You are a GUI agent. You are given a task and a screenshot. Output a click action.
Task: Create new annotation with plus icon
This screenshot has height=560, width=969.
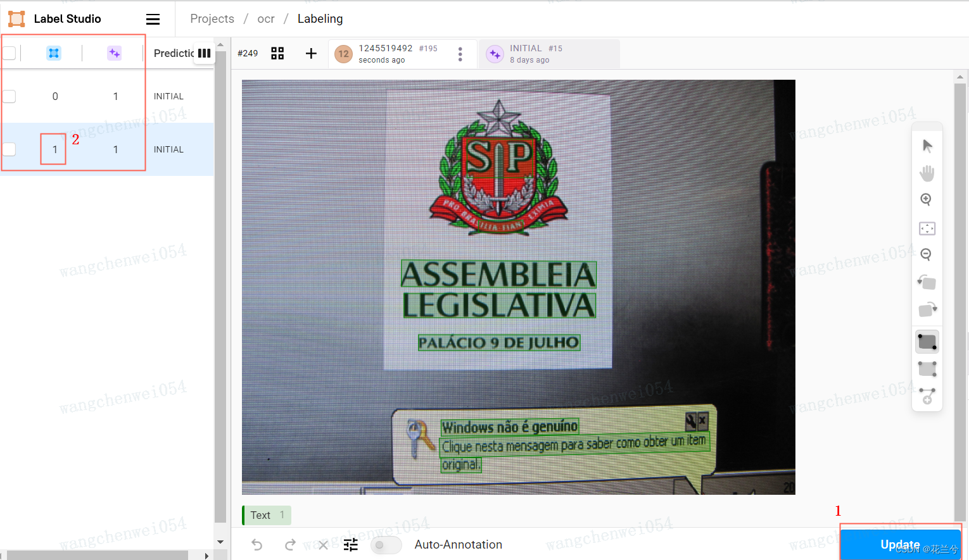pyautogui.click(x=311, y=53)
